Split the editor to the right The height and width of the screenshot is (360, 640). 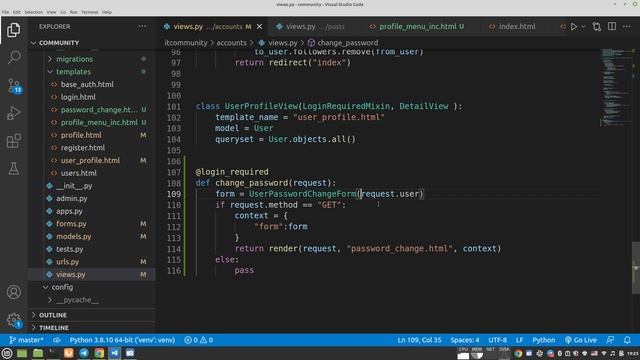[612, 27]
